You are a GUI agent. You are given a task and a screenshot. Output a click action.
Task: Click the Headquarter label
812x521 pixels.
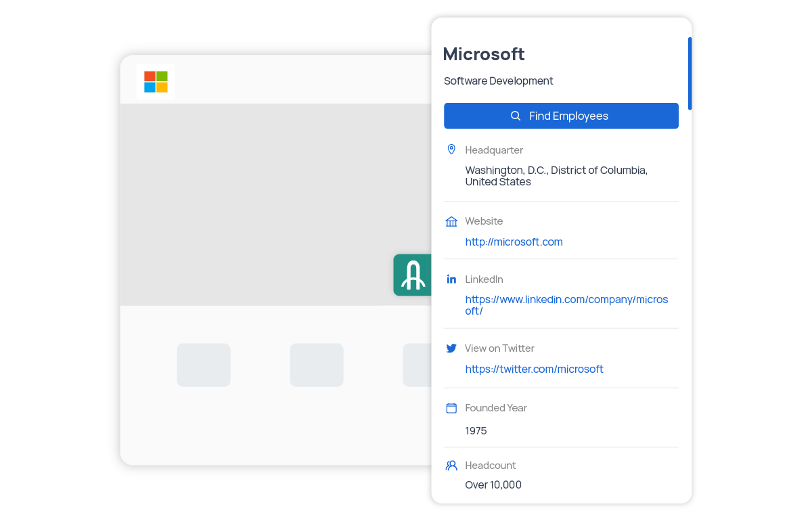coord(494,150)
